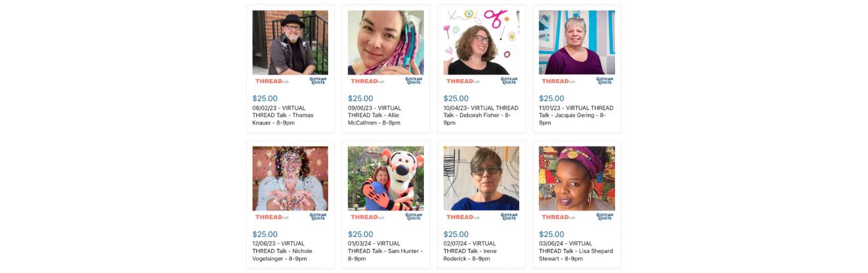Click the $25.00 price for 01/03/24 talk

point(360,235)
